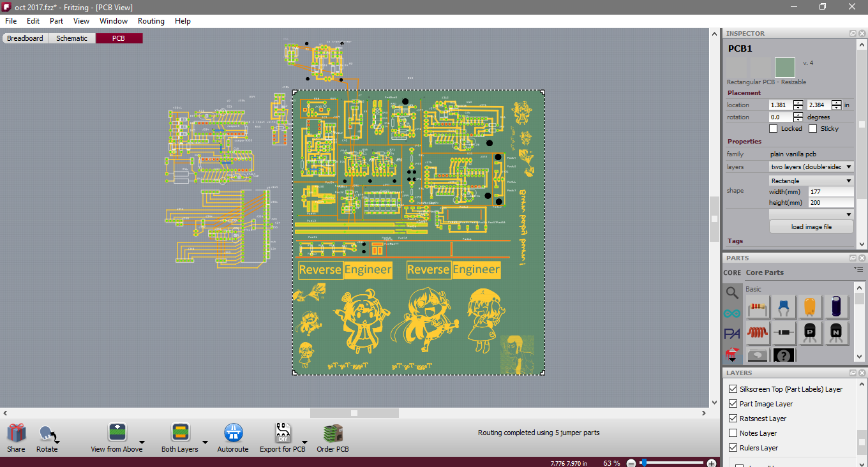Click the Share gift icon
868x467 pixels.
coord(16,433)
